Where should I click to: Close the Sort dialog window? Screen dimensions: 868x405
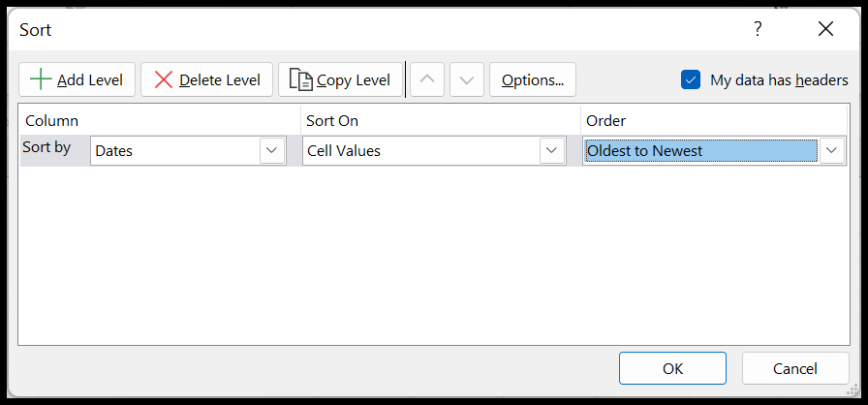(825, 29)
